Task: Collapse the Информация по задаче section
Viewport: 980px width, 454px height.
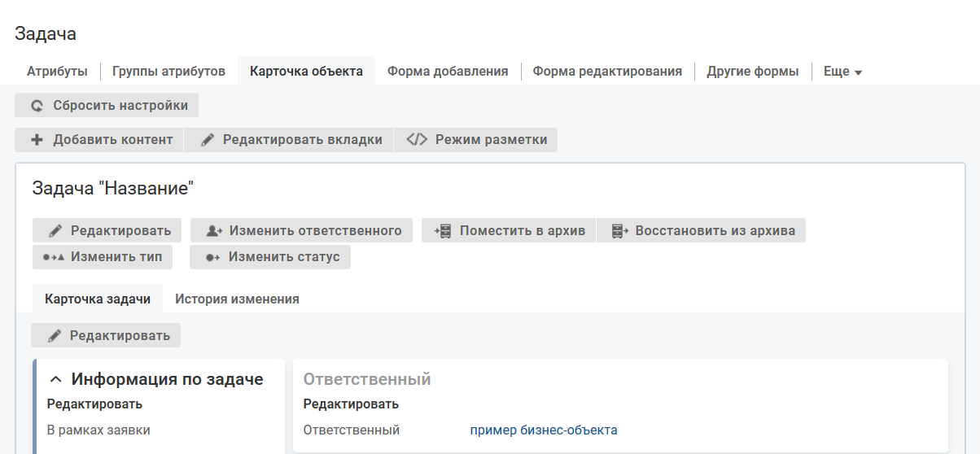Action: pos(56,379)
